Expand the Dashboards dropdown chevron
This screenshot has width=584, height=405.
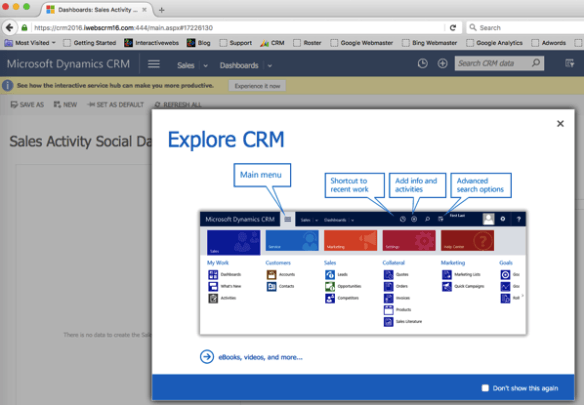coord(270,66)
